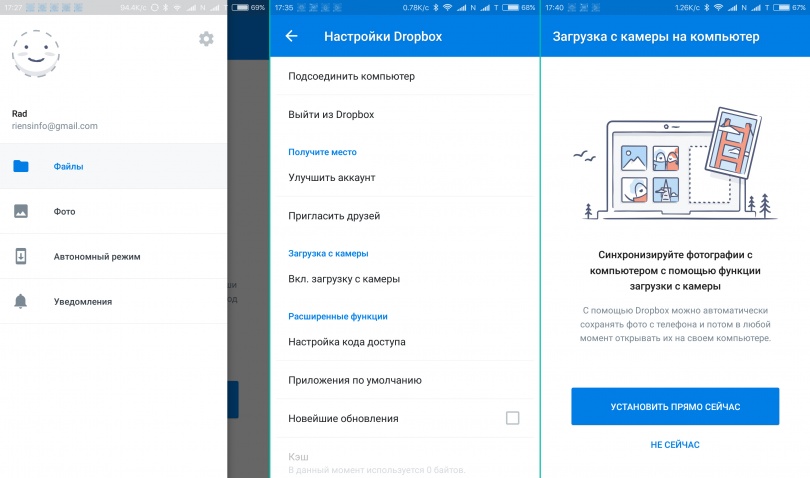Open Улучшить аккаунт option
Image resolution: width=810 pixels, height=478 pixels.
tap(332, 177)
